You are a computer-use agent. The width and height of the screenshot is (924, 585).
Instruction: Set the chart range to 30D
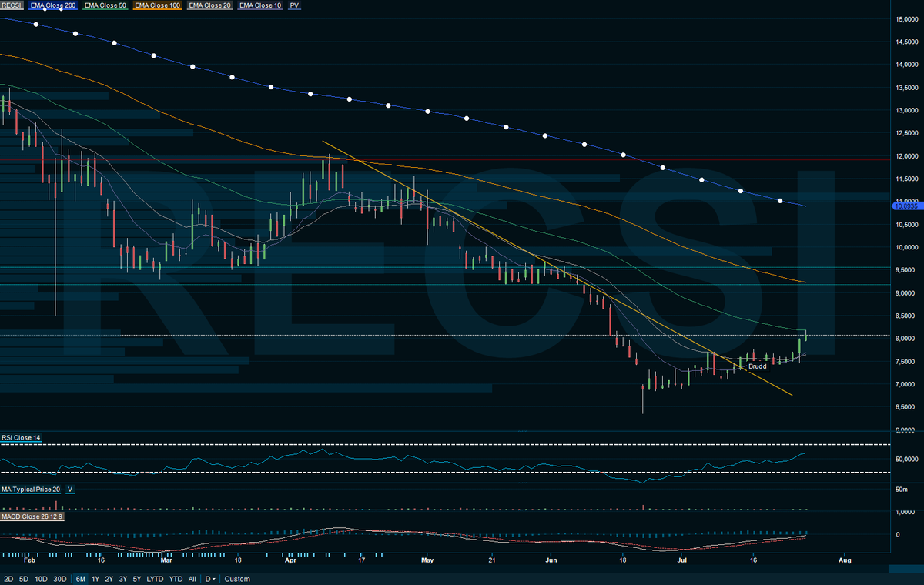point(60,579)
